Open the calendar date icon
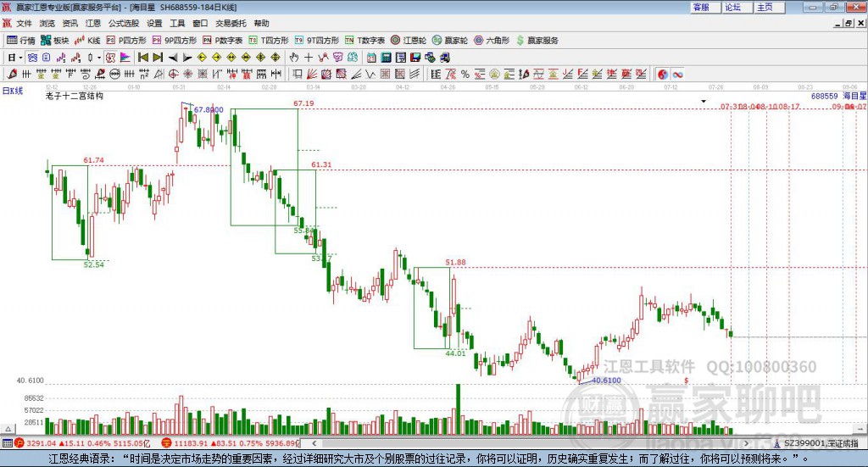868x467 pixels. (371, 58)
